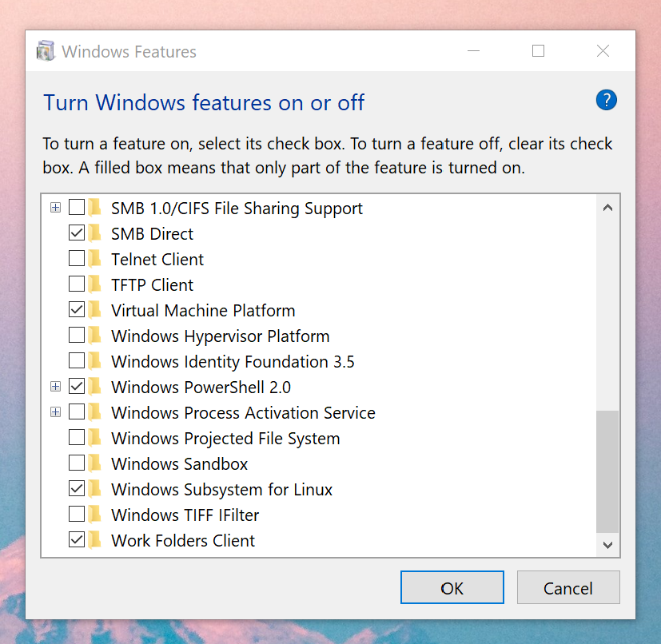Enable SMB 1.0/CIFS File Sharing Support checkbox
This screenshot has height=644, width=661.
point(77,208)
